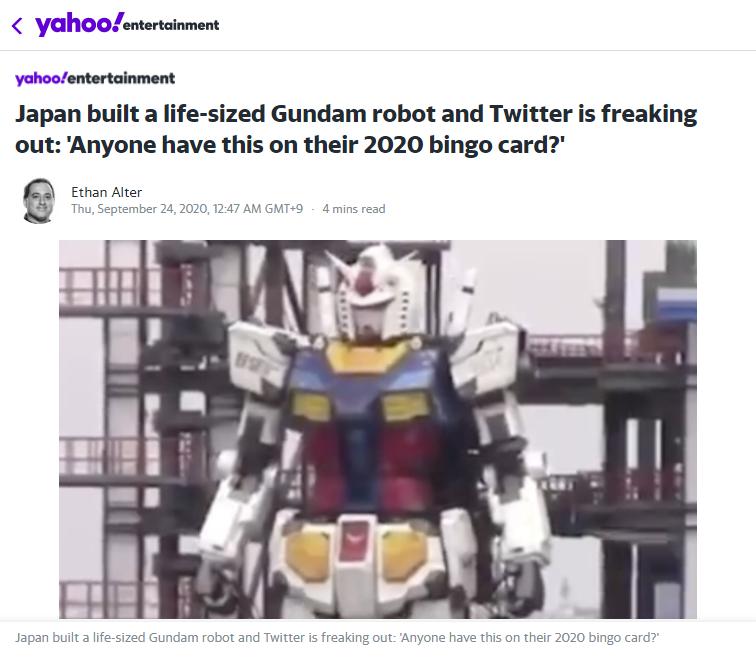Screen dimensions: 756x669
Task: Click the blue striped sign in image corner
Action: tap(676, 303)
